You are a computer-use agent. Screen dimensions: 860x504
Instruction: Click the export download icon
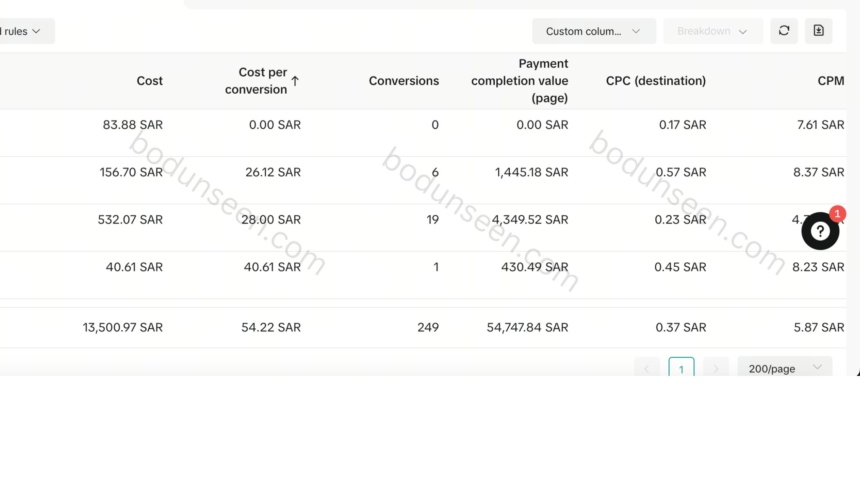point(818,31)
